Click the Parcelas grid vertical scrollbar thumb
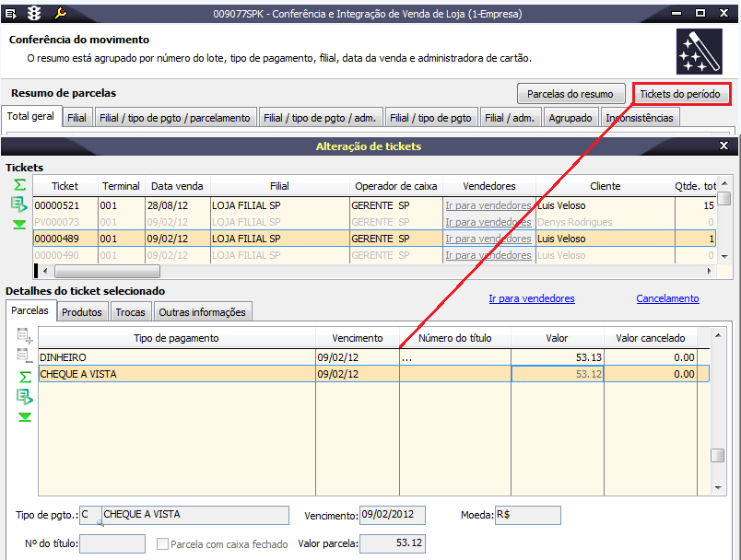 pos(717,455)
